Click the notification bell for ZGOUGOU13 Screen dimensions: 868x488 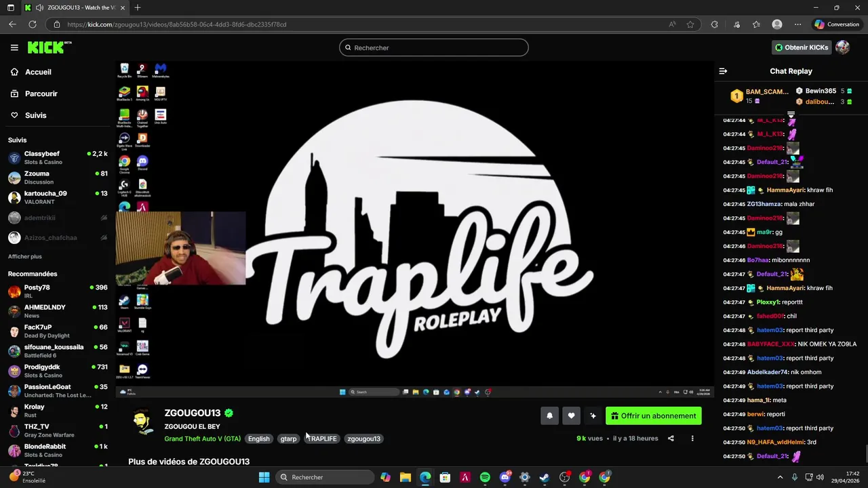(x=549, y=416)
